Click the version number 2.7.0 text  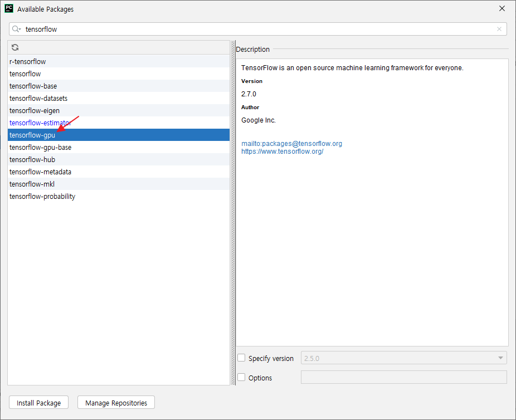point(249,94)
